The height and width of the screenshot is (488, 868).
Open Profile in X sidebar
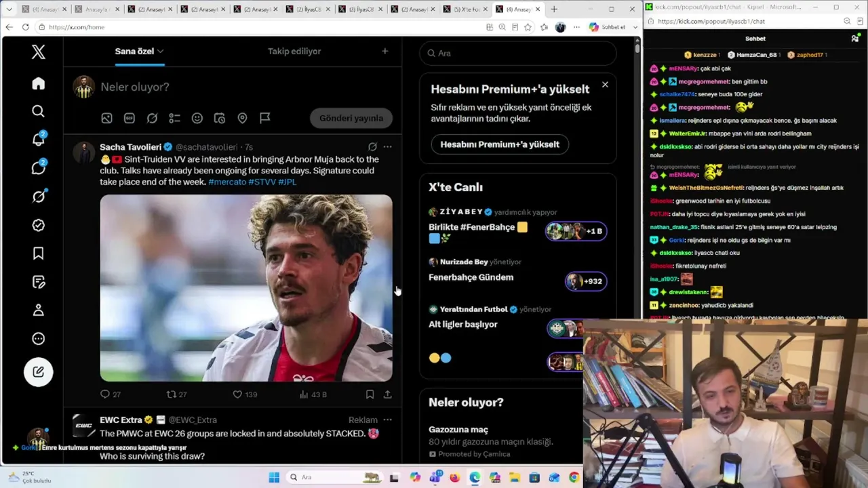39,310
